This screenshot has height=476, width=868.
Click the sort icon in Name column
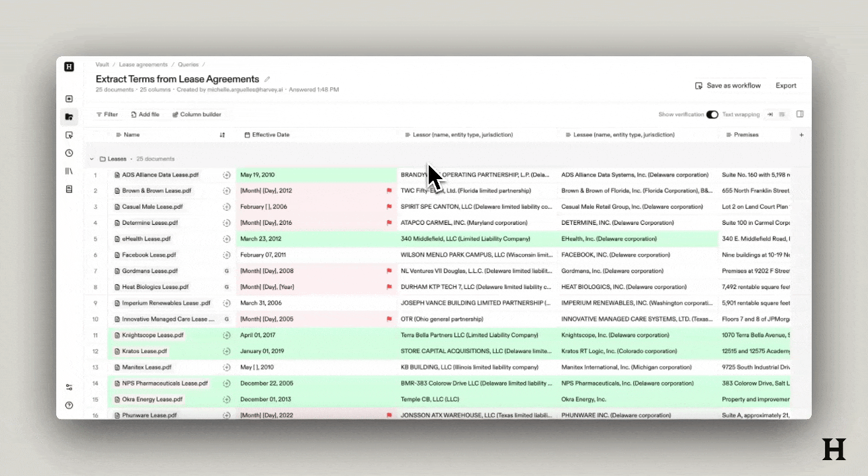coord(222,135)
